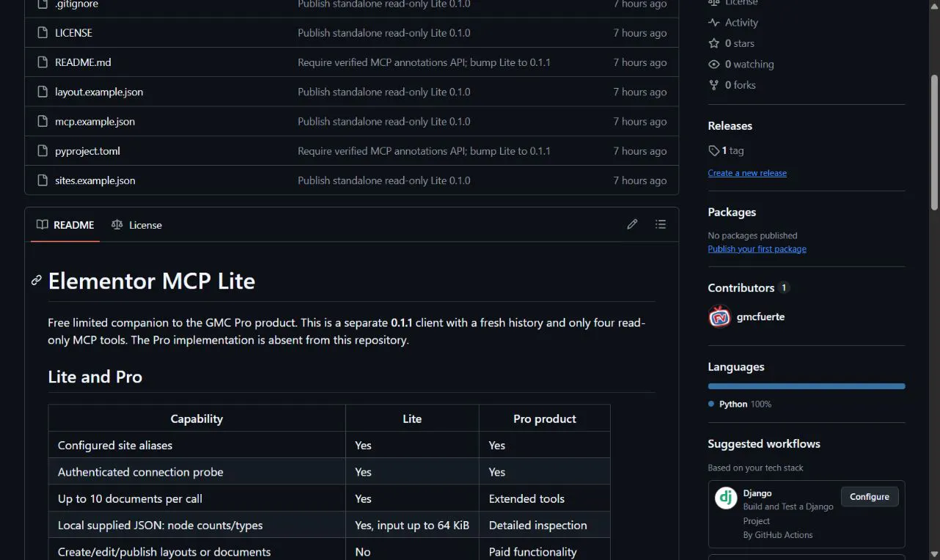Viewport: 940px width, 560px height.
Task: Click the gmcfuerte contributor avatar
Action: coord(719,317)
